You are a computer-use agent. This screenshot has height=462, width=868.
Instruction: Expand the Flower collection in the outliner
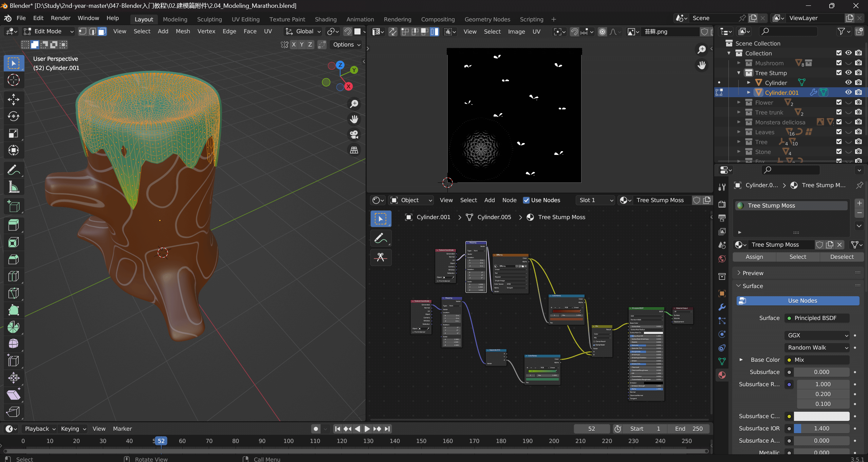pyautogui.click(x=739, y=102)
